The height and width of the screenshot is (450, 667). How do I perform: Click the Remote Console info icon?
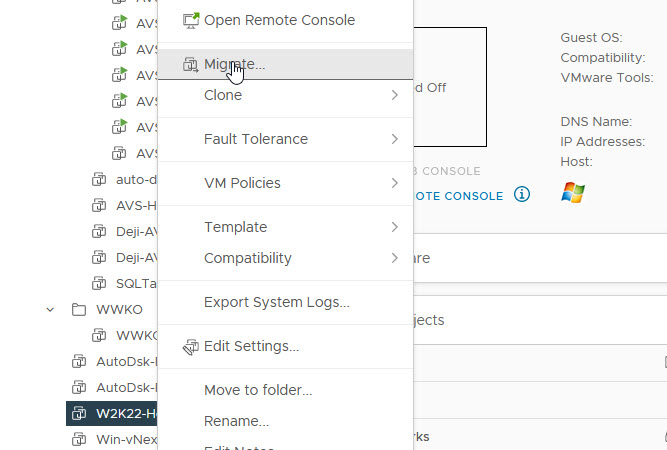521,195
